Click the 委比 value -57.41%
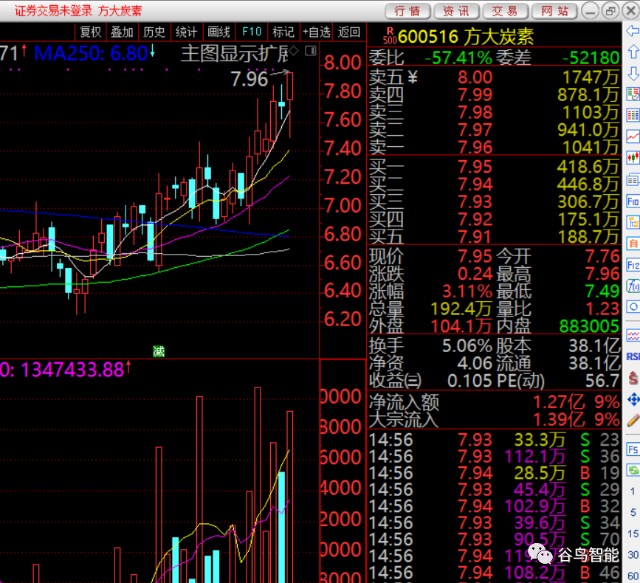Screen dimensions: 640x583 tap(458, 58)
